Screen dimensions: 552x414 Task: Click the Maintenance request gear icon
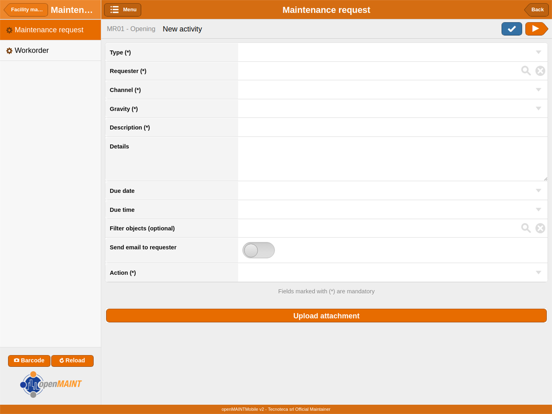pyautogui.click(x=9, y=30)
